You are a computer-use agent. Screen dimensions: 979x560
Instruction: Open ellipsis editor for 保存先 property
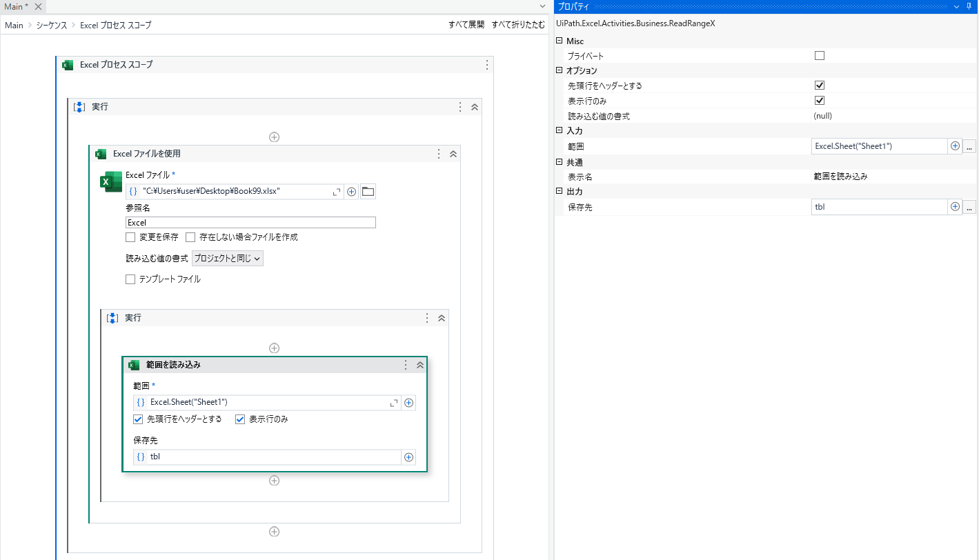(x=969, y=207)
